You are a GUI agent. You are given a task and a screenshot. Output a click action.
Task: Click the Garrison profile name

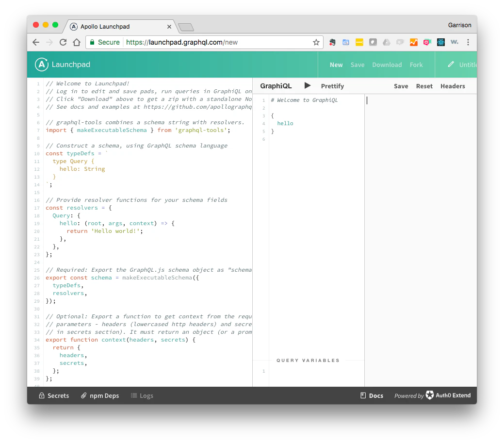pos(460,25)
